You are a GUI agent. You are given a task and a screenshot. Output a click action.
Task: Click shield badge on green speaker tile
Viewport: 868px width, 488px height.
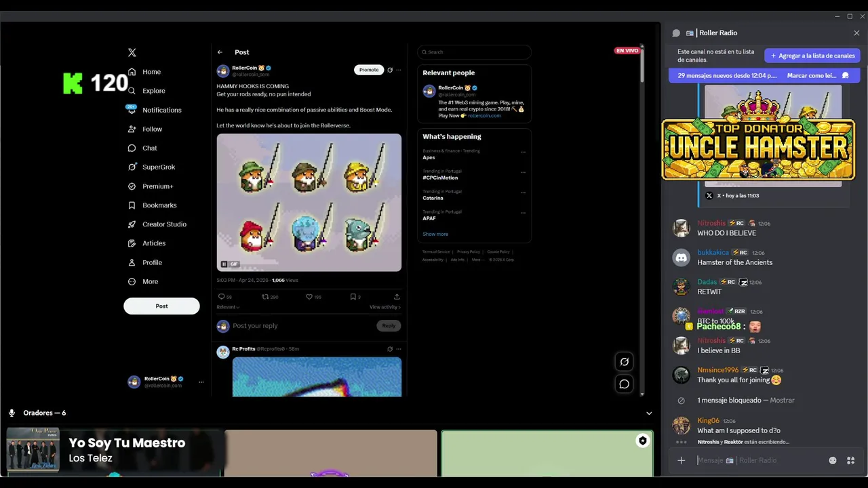[x=643, y=441]
